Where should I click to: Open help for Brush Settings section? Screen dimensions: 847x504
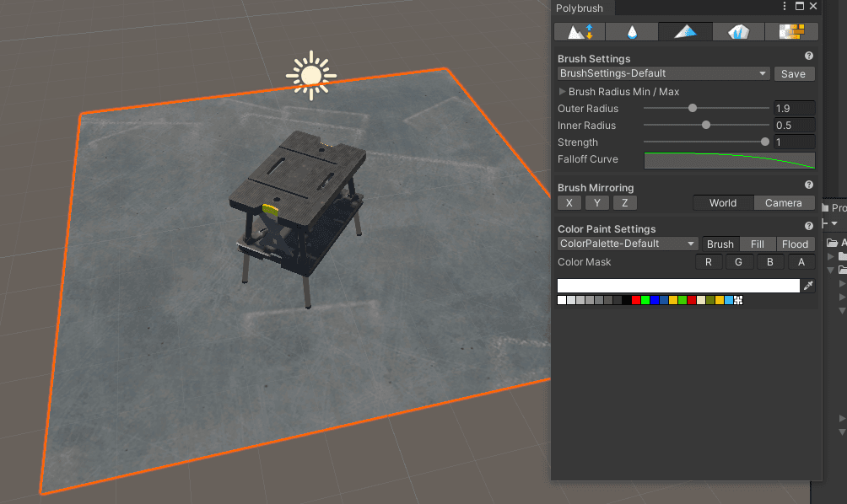[809, 56]
